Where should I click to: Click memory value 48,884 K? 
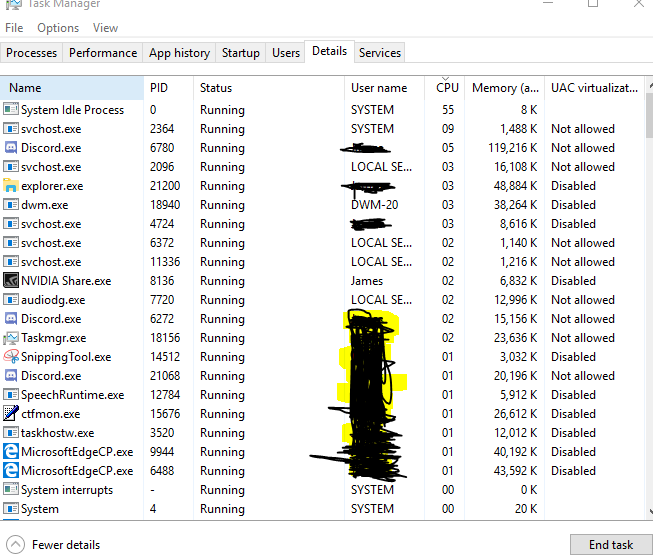click(x=516, y=186)
